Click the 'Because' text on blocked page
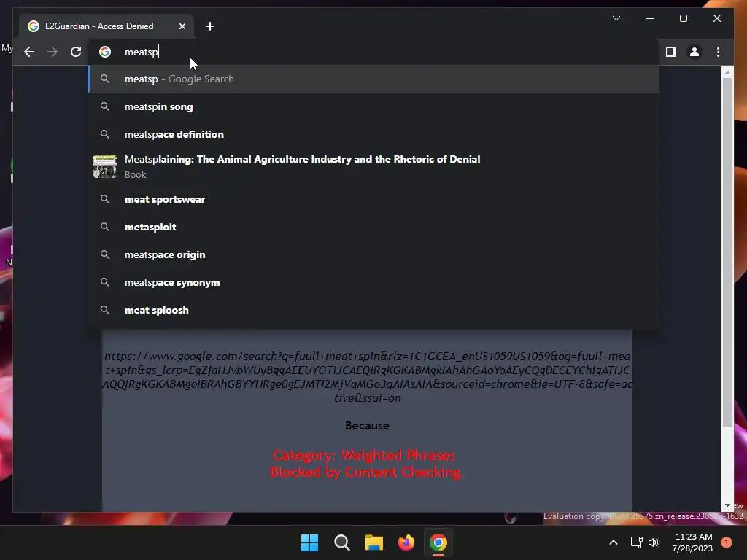This screenshot has width=747, height=560. (367, 426)
